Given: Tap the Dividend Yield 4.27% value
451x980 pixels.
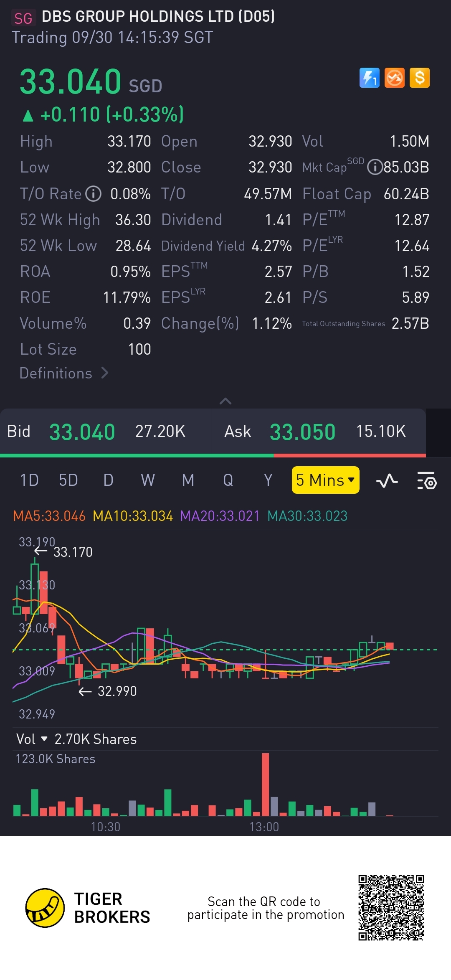Looking at the screenshot, I should point(271,246).
